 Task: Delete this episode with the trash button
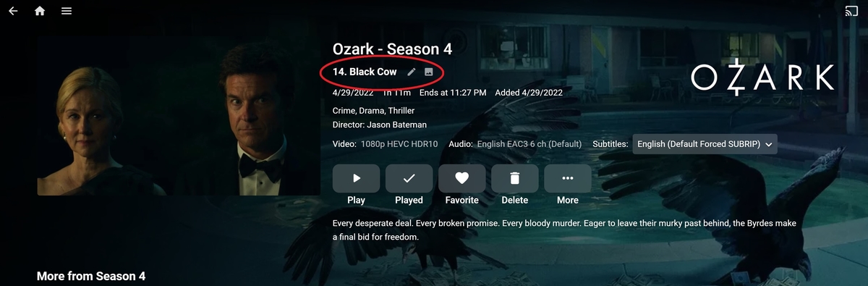point(514,178)
